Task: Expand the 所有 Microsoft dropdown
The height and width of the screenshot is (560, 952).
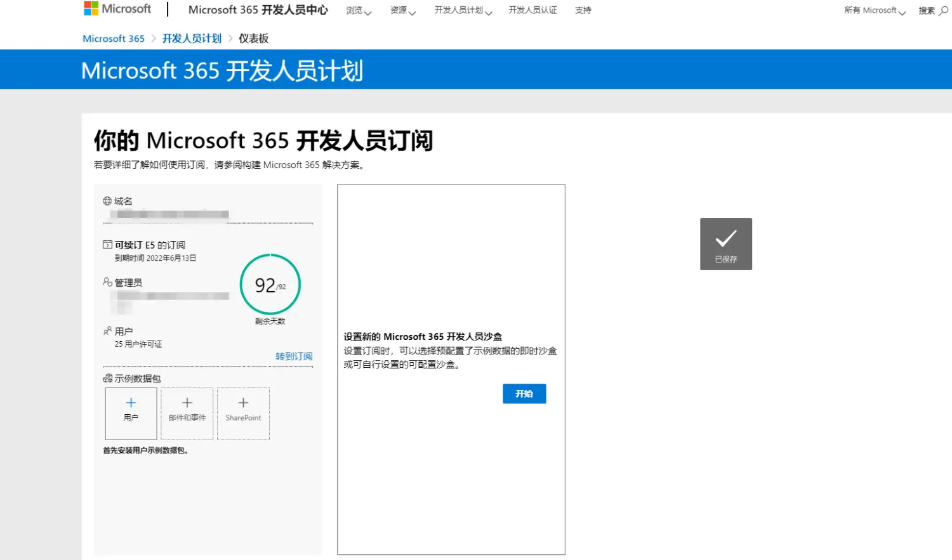Action: (875, 10)
